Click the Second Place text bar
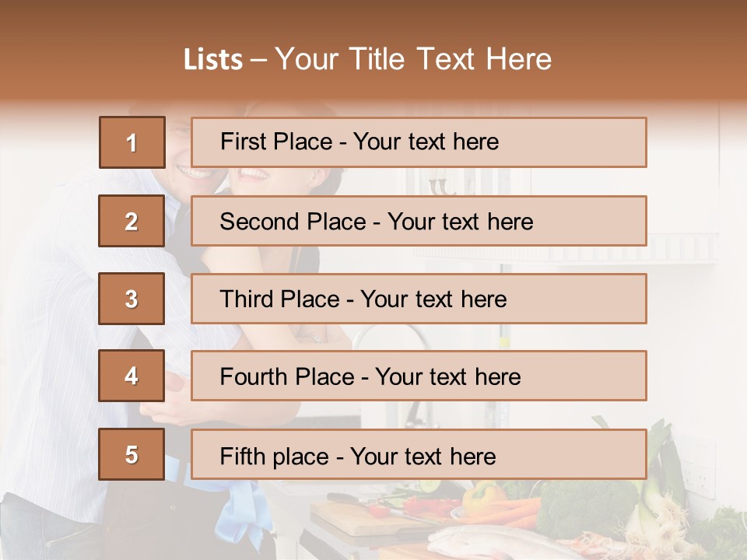The height and width of the screenshot is (560, 747). (418, 221)
